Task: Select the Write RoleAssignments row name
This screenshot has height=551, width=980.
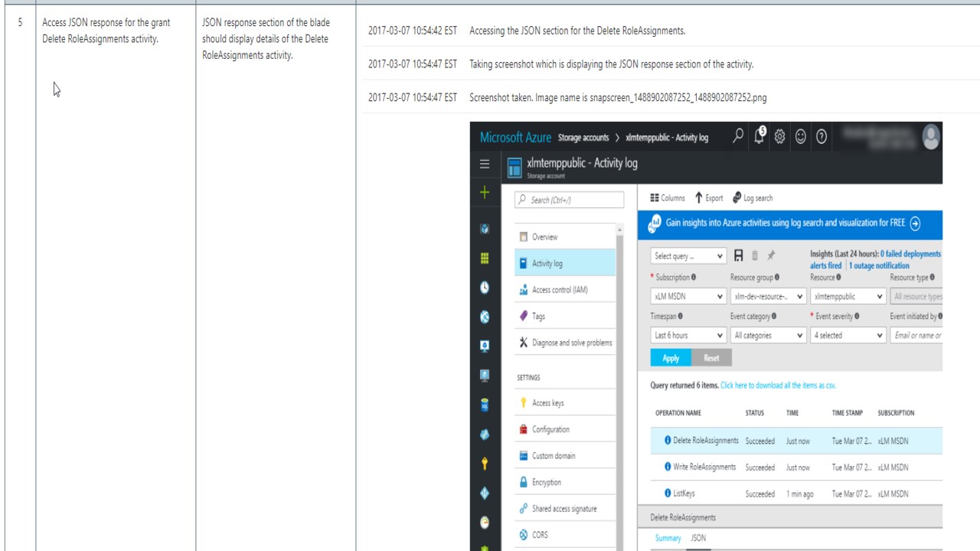Action: [704, 467]
